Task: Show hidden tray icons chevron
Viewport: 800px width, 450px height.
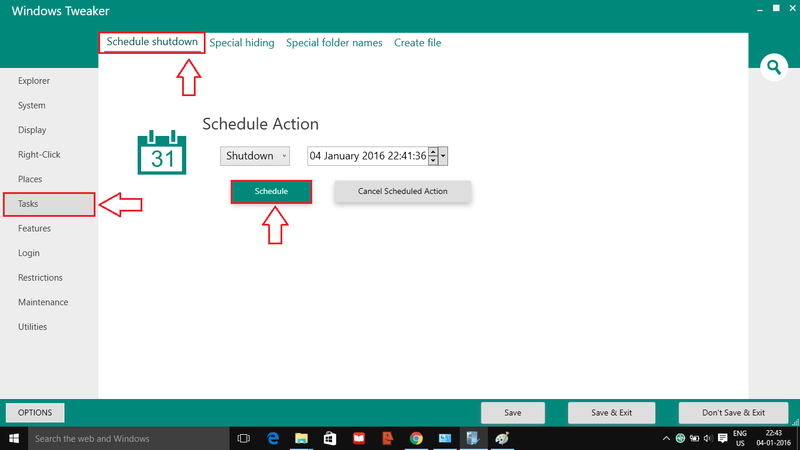Action: [x=666, y=438]
